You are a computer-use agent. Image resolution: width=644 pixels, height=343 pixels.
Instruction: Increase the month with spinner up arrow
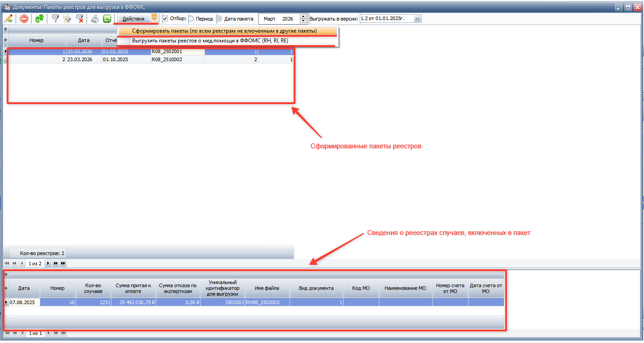point(303,17)
